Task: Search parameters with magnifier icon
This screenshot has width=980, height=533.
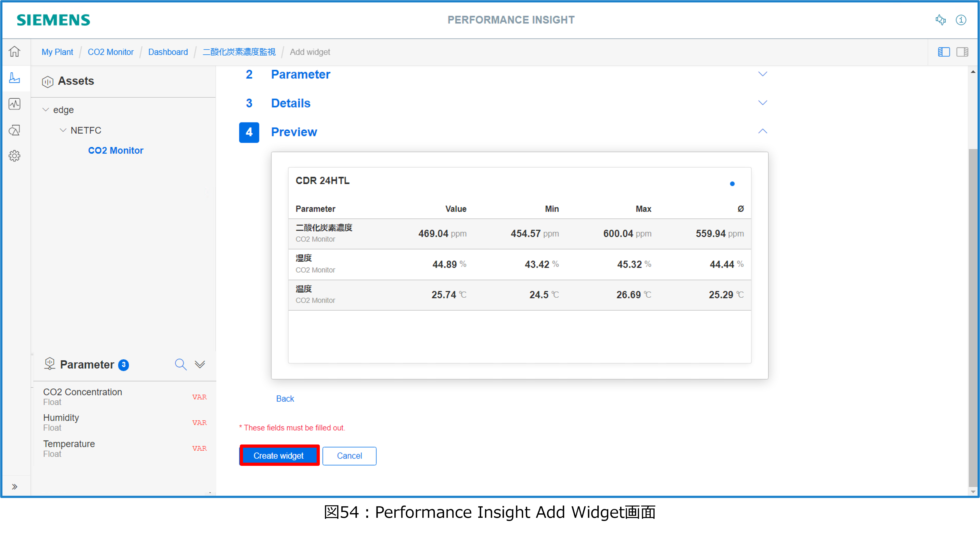Action: 180,364
